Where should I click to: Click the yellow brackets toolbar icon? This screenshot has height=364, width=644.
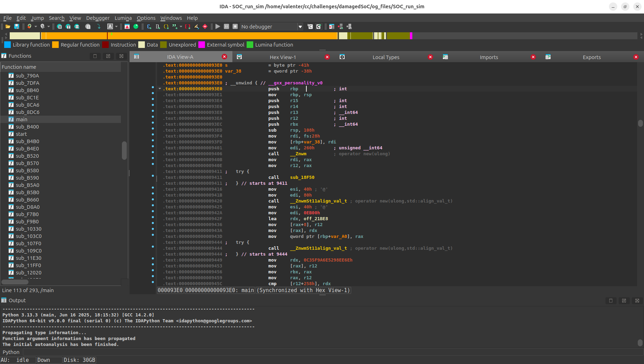click(166, 26)
